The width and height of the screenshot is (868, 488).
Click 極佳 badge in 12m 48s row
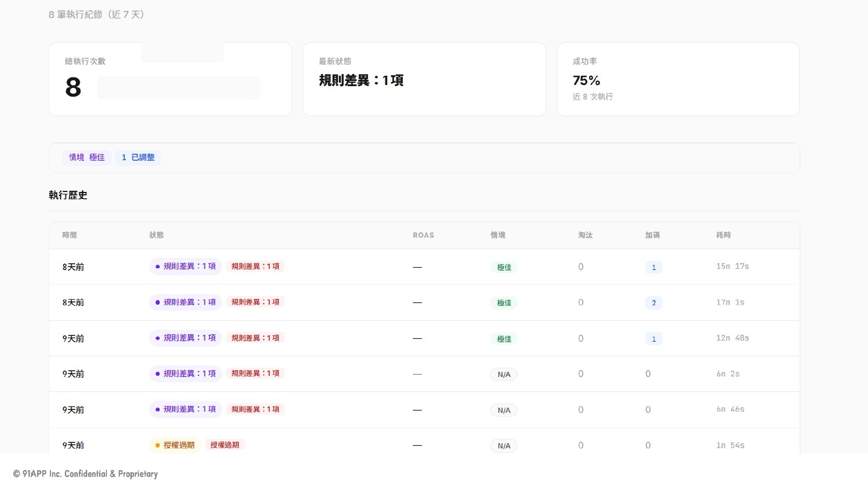(504, 339)
